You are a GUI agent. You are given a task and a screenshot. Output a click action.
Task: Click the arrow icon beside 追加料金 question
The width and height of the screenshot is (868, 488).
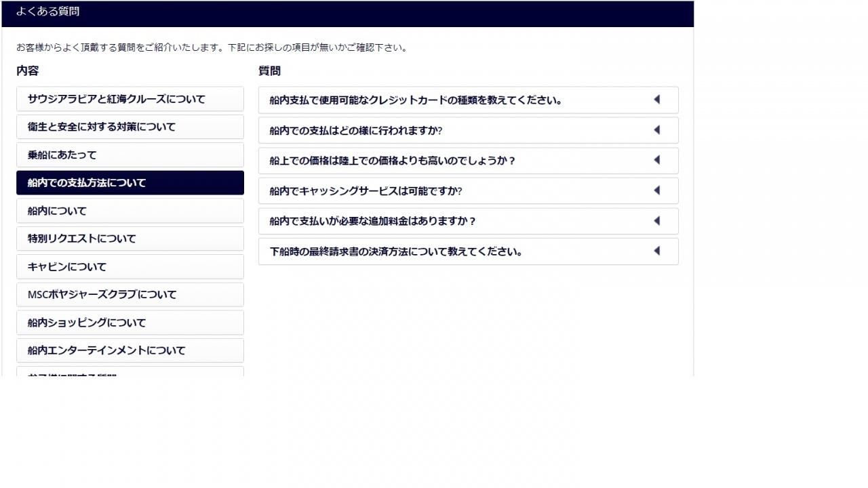656,221
